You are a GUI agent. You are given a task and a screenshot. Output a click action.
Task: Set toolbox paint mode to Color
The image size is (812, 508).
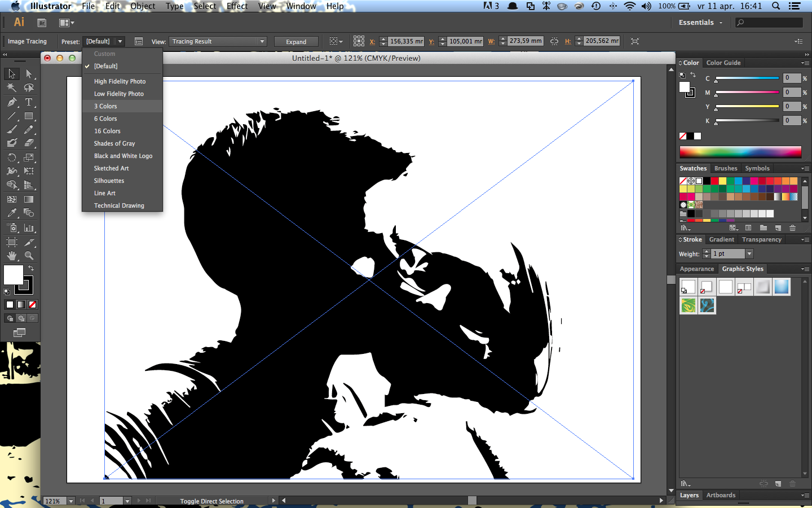coord(10,304)
